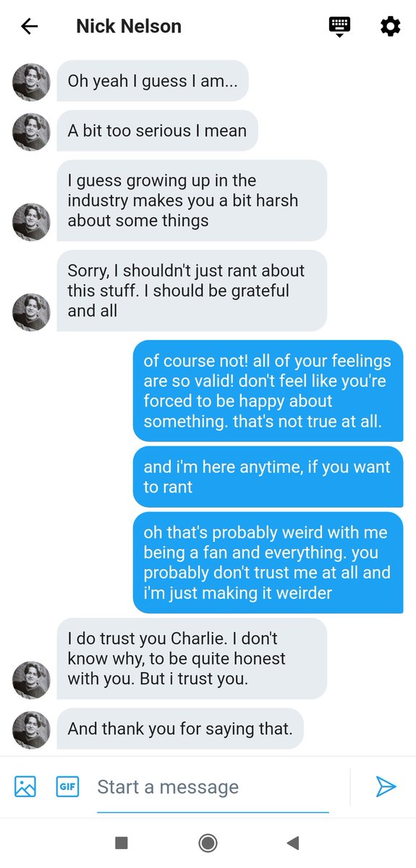This screenshot has height=868, width=416.
Task: Tap the back arrow icon
Action: tap(29, 27)
